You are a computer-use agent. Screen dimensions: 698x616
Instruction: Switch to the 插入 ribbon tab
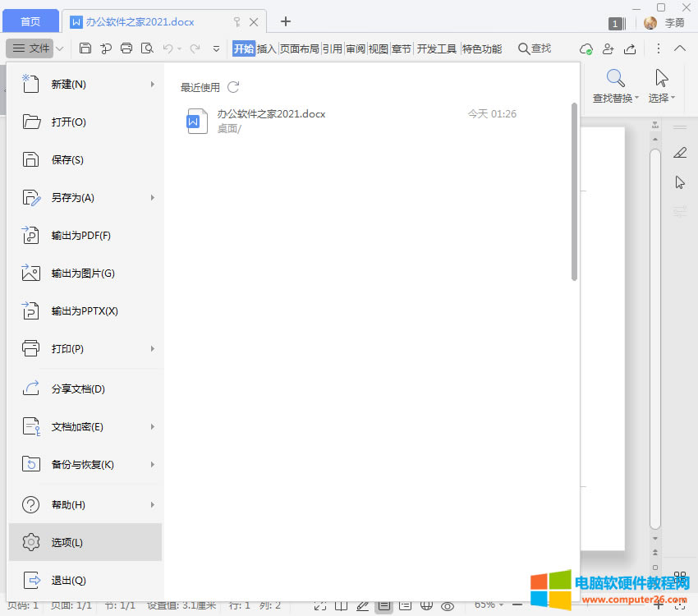pos(267,48)
